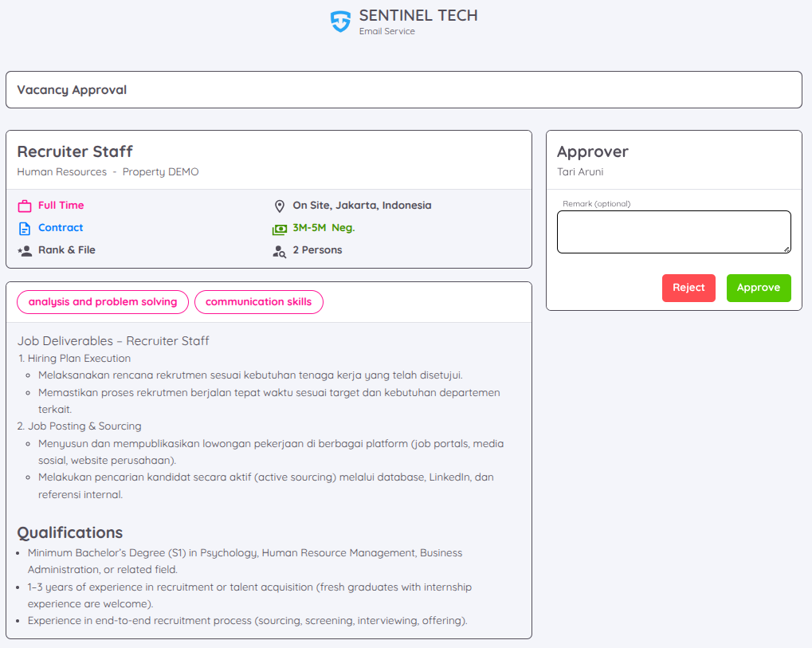The width and height of the screenshot is (812, 648).
Task: Open the On Site, Jakarta, Indonesia location detail
Action: (x=362, y=205)
